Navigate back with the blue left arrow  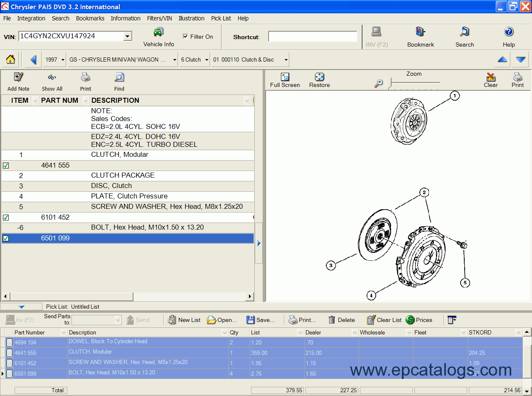click(33, 59)
